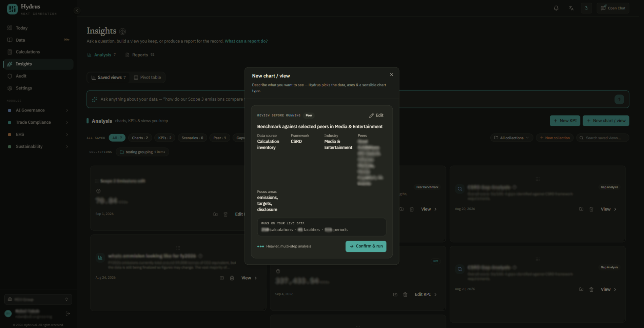This screenshot has height=328, width=644.
Task: Move the Sep 1, 2026 card to a collection
Action: pos(215,214)
